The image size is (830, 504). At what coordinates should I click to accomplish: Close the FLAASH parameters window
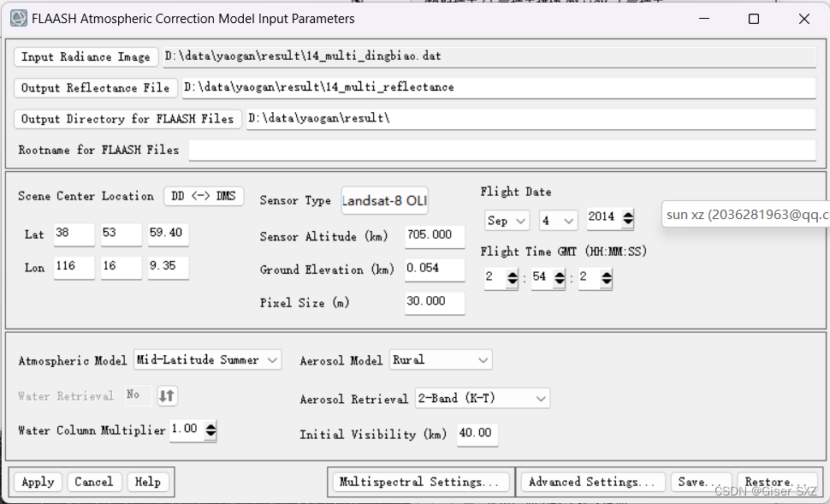coord(803,19)
